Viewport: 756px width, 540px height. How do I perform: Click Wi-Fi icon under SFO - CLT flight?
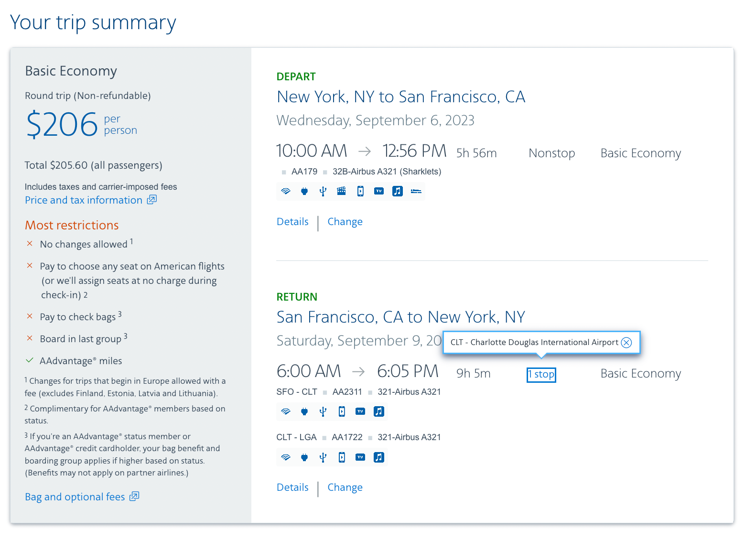point(286,411)
